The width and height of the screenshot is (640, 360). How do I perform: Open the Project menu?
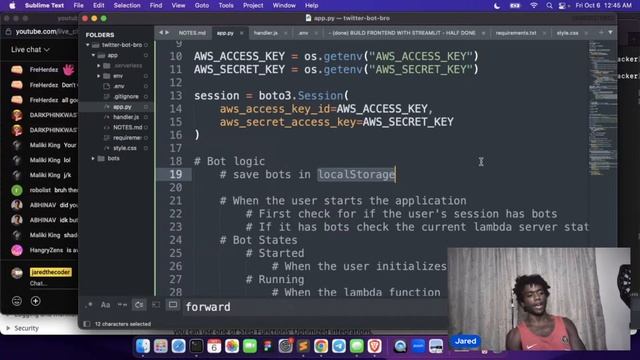click(253, 5)
